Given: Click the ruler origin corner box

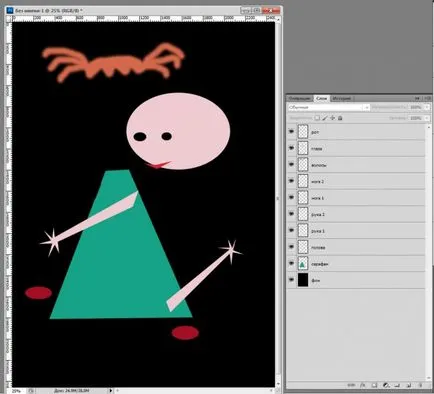Looking at the screenshot, I should pos(9,18).
